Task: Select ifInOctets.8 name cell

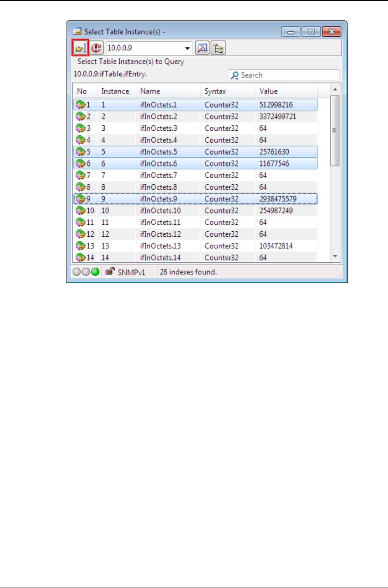Action: click(x=158, y=187)
